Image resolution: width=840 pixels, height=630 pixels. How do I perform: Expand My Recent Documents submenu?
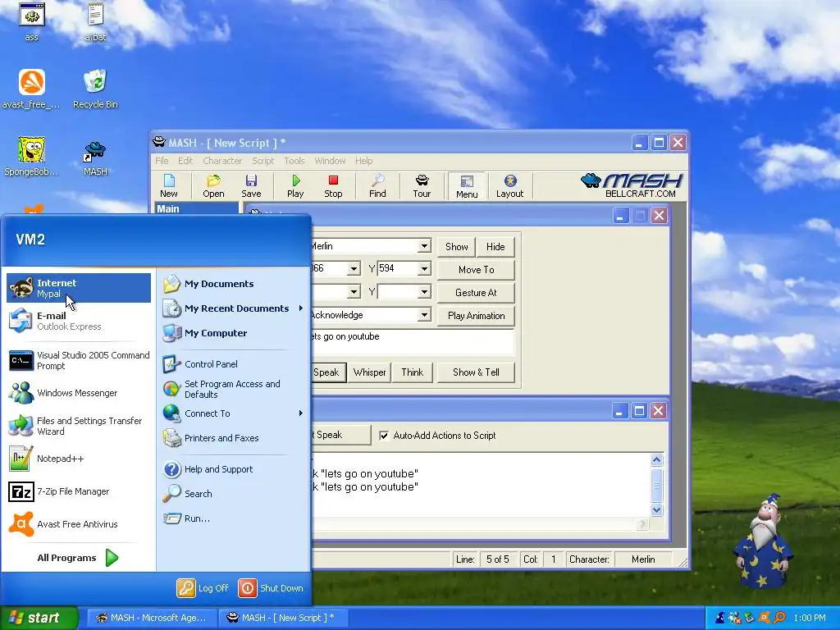tap(234, 308)
